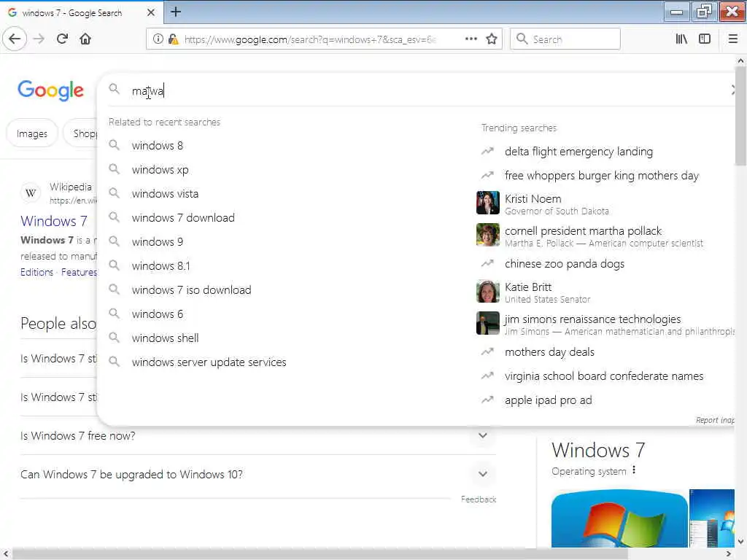This screenshot has width=747, height=560.
Task: Click the vertical scrollbar thumb
Action: 740,117
